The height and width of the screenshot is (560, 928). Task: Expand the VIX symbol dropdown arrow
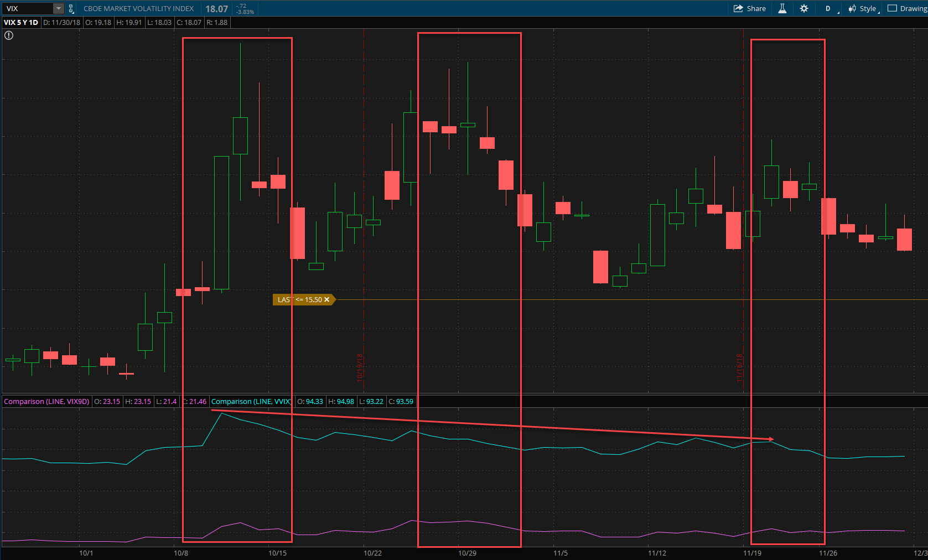tap(58, 8)
